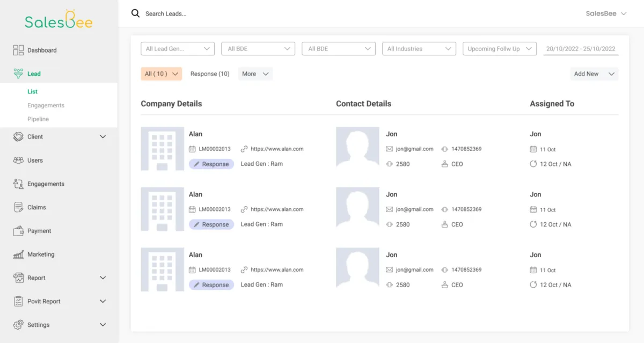Select the Response (10) tab
Image resolution: width=644 pixels, height=343 pixels.
[x=210, y=74]
